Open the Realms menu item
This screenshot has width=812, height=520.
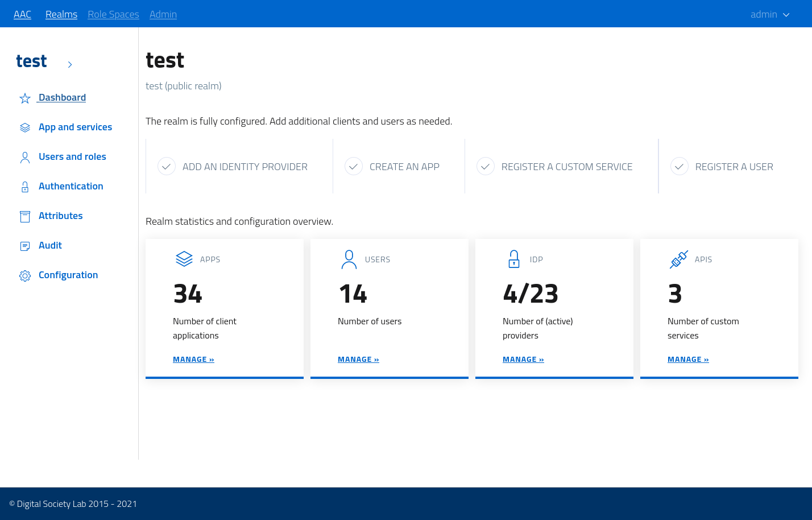click(x=61, y=14)
